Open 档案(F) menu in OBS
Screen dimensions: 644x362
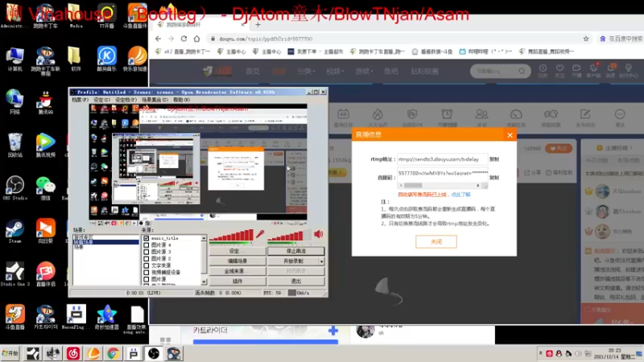click(80, 100)
